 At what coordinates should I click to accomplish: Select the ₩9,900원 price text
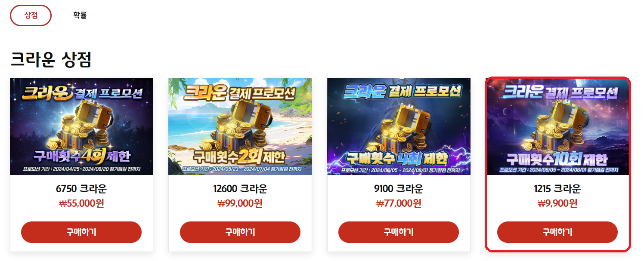click(557, 203)
